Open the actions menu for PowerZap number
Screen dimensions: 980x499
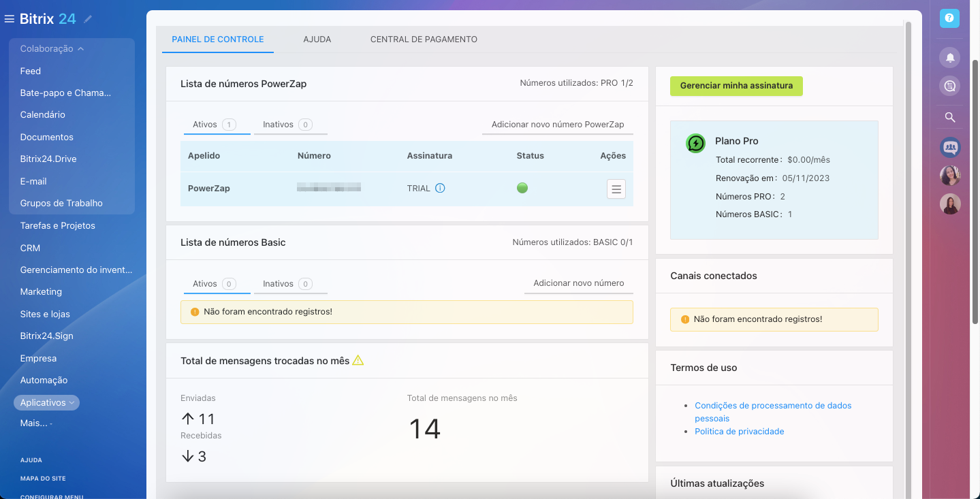[x=616, y=189]
